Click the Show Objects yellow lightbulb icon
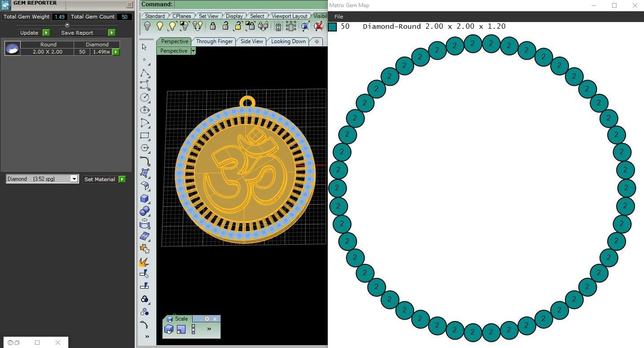The image size is (644, 348). coord(159,27)
